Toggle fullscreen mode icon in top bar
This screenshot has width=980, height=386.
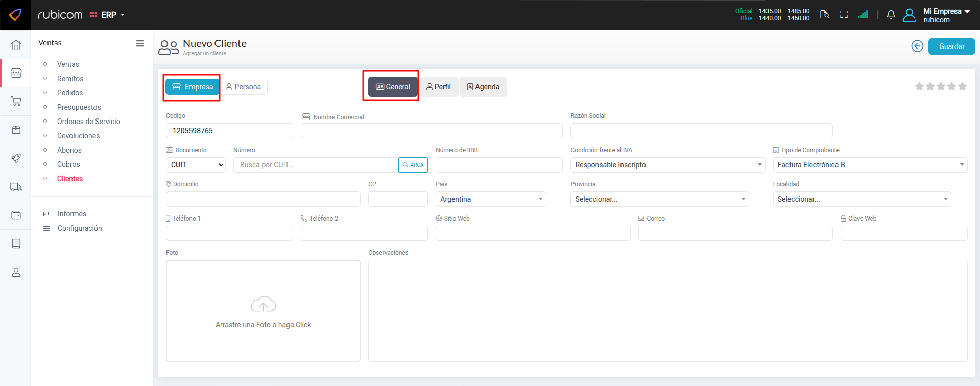tap(844, 15)
